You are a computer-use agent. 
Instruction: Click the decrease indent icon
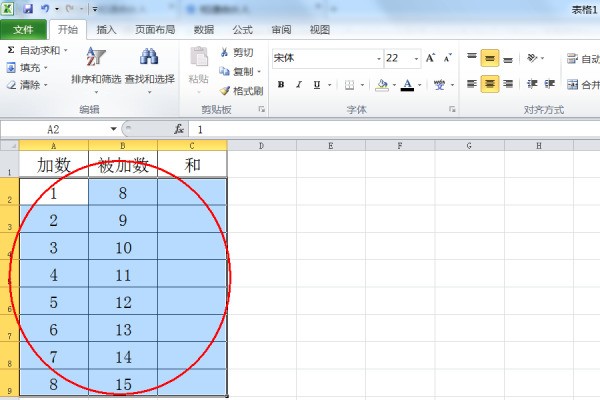pos(532,84)
